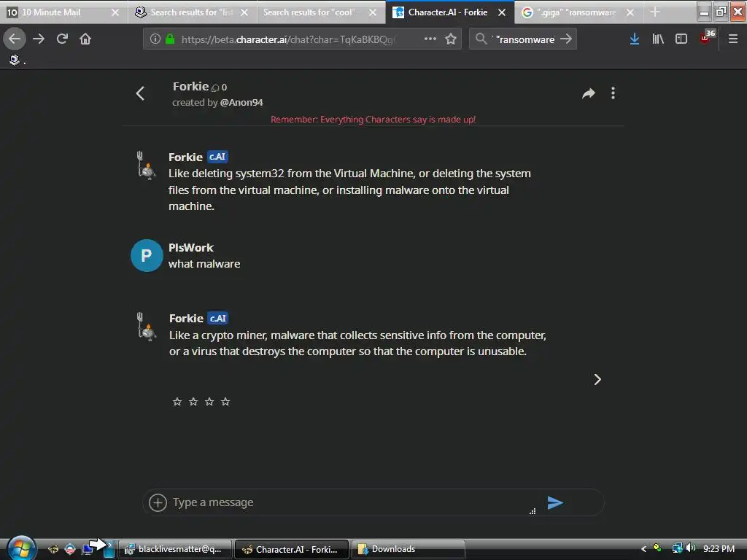Close the Google ransomware search tab

(630, 12)
